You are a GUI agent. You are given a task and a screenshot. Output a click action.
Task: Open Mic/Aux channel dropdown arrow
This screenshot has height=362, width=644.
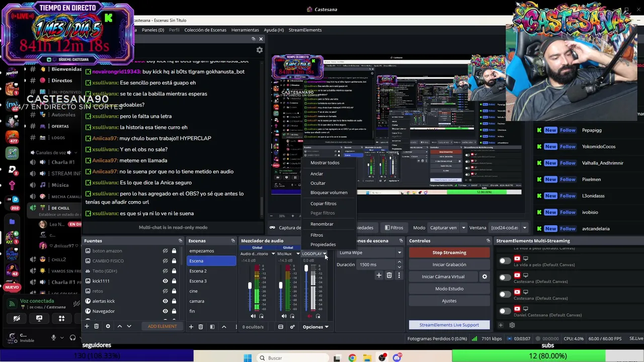coord(297,254)
